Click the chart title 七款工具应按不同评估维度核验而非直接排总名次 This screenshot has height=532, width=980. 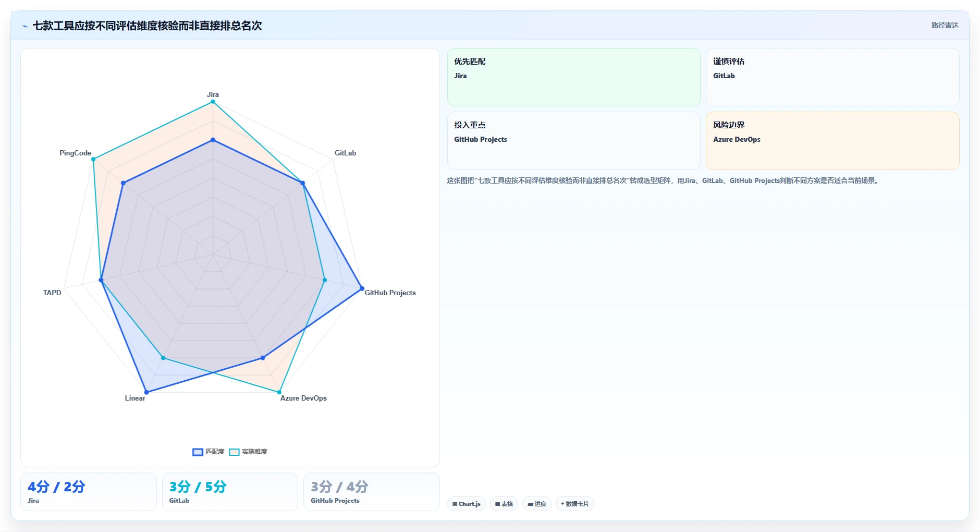coord(148,26)
